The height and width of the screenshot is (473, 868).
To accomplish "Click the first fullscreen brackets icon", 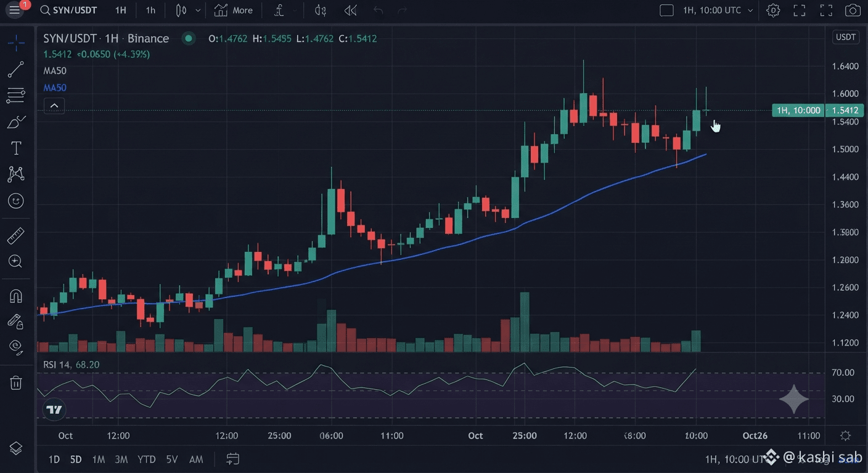I will [x=800, y=10].
